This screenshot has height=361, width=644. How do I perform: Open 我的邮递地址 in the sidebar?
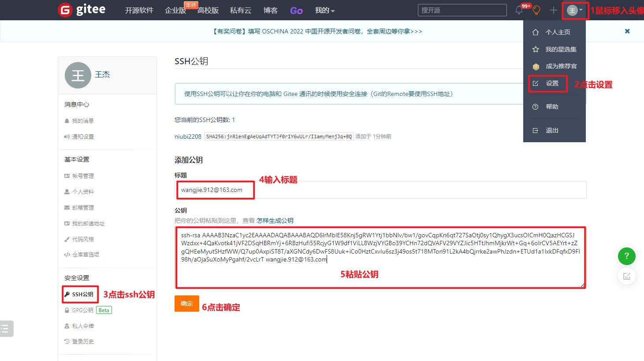(89, 223)
